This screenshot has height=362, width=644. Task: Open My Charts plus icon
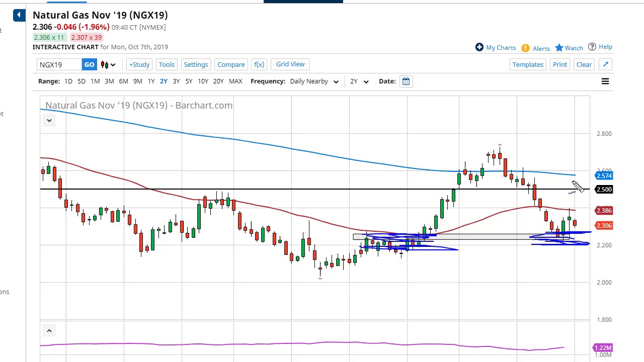[479, 47]
